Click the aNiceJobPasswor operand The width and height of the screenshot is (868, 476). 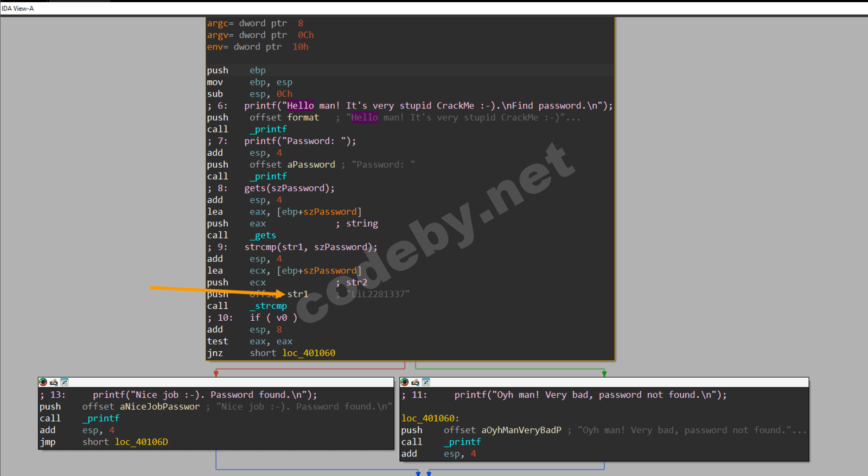tap(159, 407)
